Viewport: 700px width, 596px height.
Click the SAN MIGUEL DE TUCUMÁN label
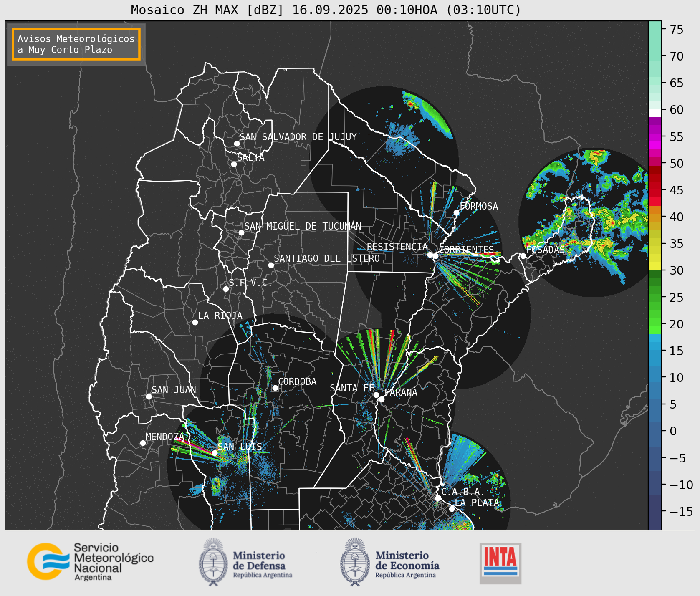pos(303,226)
